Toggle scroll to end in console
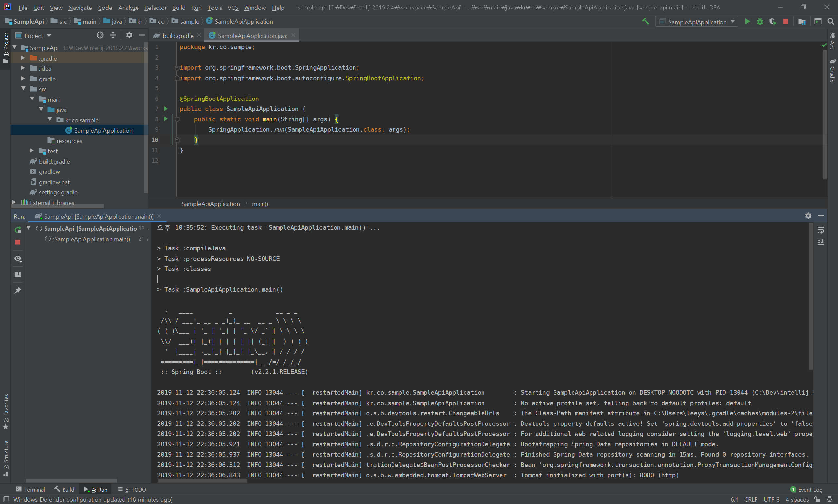Viewport: 838px width, 504px height. pyautogui.click(x=820, y=242)
